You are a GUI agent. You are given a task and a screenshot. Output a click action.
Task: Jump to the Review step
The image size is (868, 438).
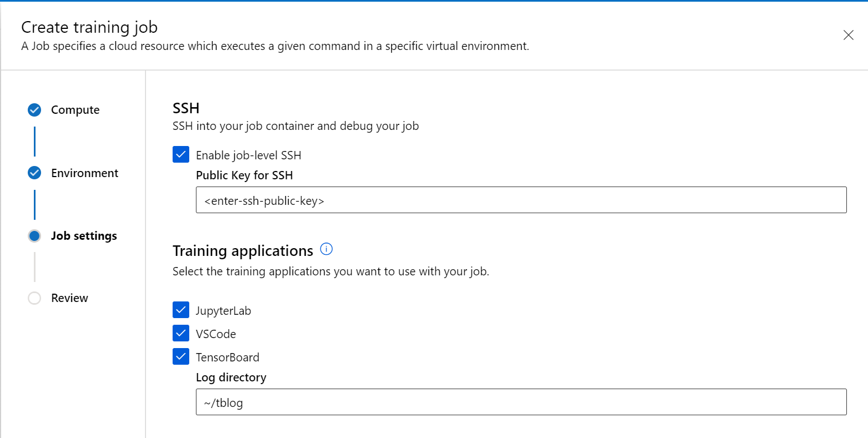pos(69,298)
